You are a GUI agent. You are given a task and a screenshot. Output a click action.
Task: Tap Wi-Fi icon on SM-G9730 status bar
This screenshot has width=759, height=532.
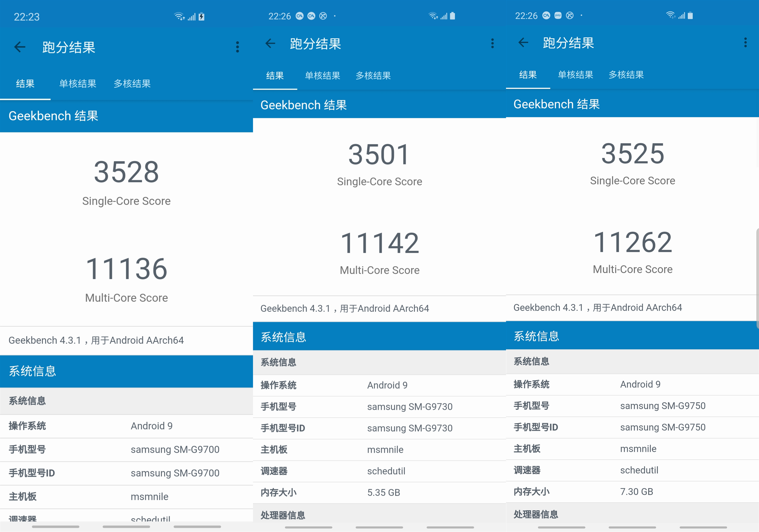tap(433, 16)
